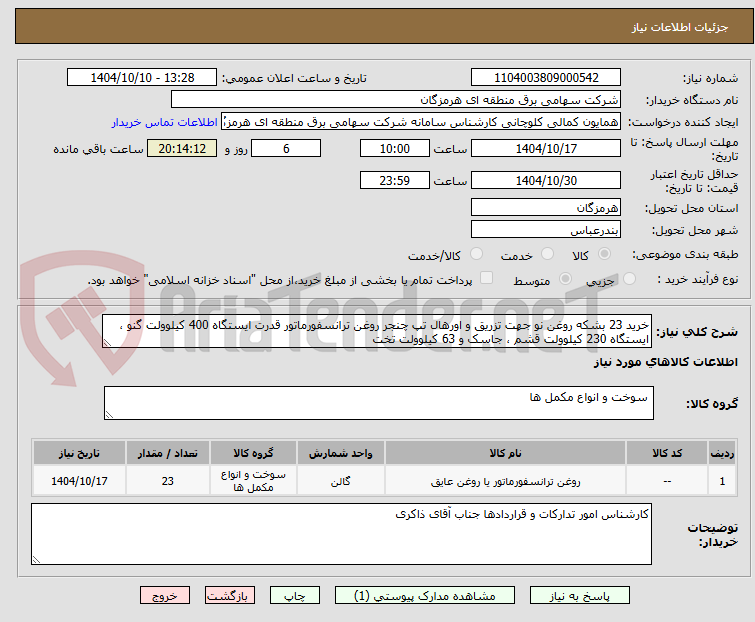Click the اطلاعات کالاهای مورد نیاز heading
Screen dimensions: 755x622
click(665, 362)
